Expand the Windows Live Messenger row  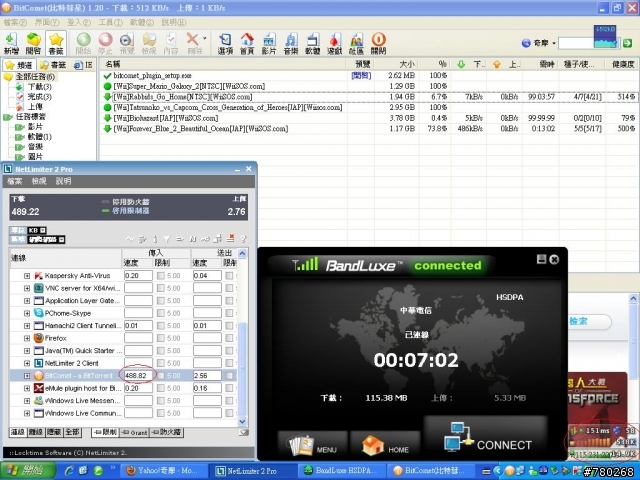click(x=27, y=401)
